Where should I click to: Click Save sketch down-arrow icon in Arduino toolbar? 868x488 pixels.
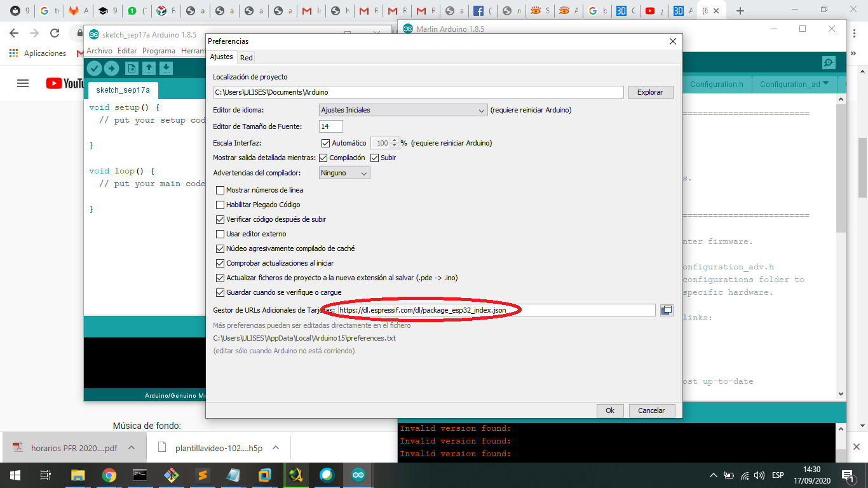(166, 68)
